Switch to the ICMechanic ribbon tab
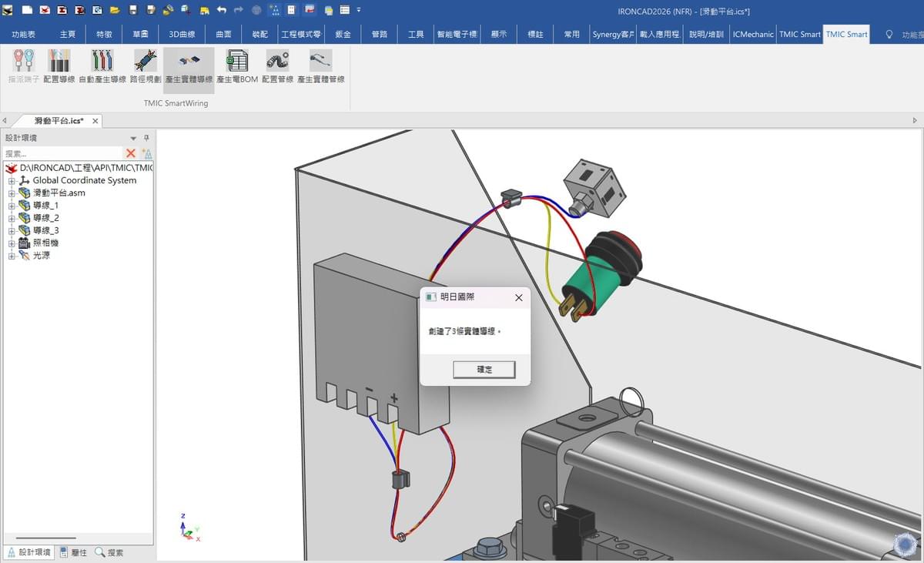Image resolution: width=924 pixels, height=563 pixels. (x=753, y=35)
